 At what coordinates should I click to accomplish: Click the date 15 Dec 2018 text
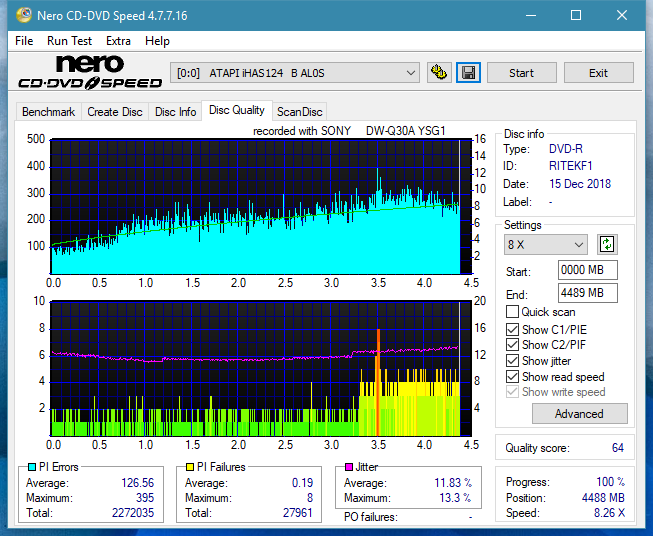pyautogui.click(x=580, y=184)
